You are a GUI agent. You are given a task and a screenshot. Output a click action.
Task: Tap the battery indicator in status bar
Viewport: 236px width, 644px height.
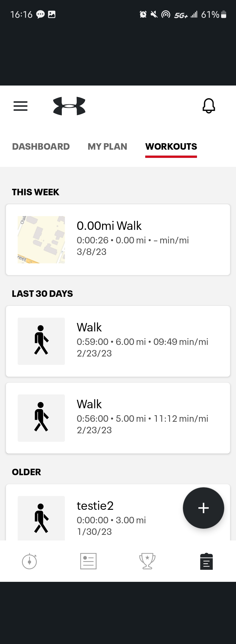tap(224, 14)
